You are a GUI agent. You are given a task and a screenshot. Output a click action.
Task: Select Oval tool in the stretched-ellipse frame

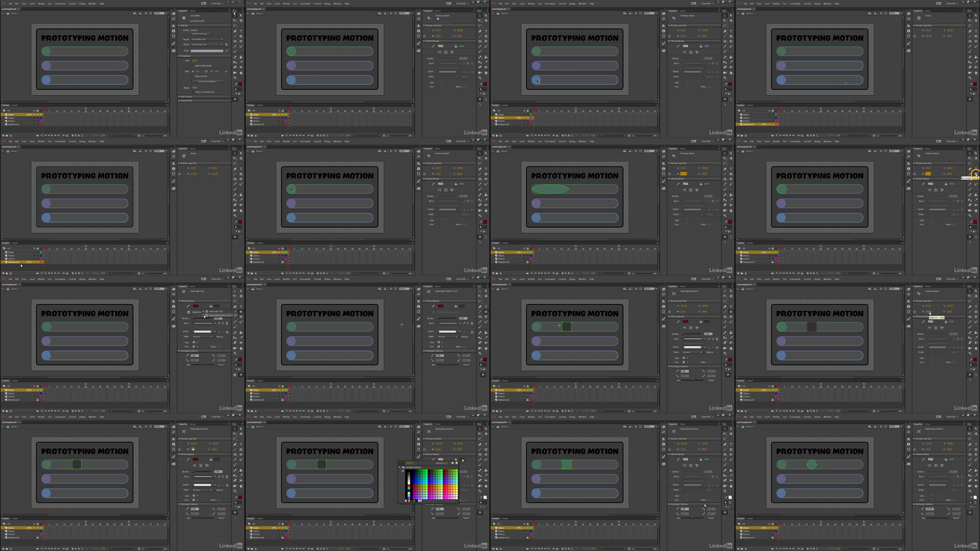tap(725, 179)
